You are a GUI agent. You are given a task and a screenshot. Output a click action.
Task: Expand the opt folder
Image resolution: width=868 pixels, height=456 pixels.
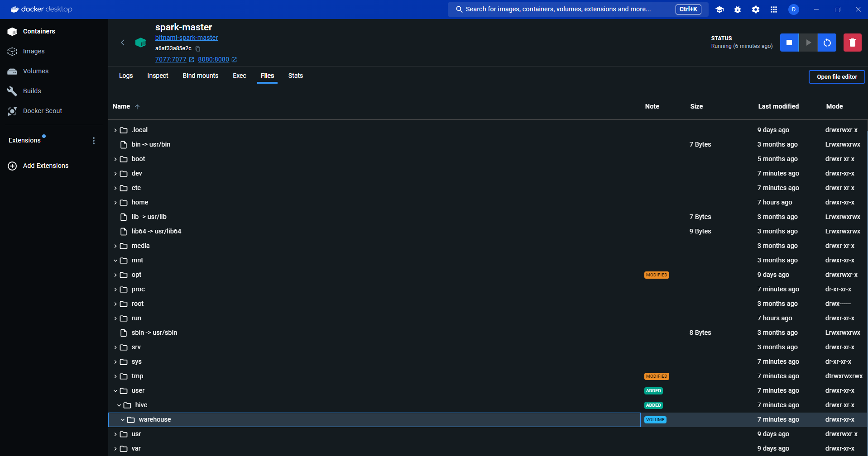[115, 275]
